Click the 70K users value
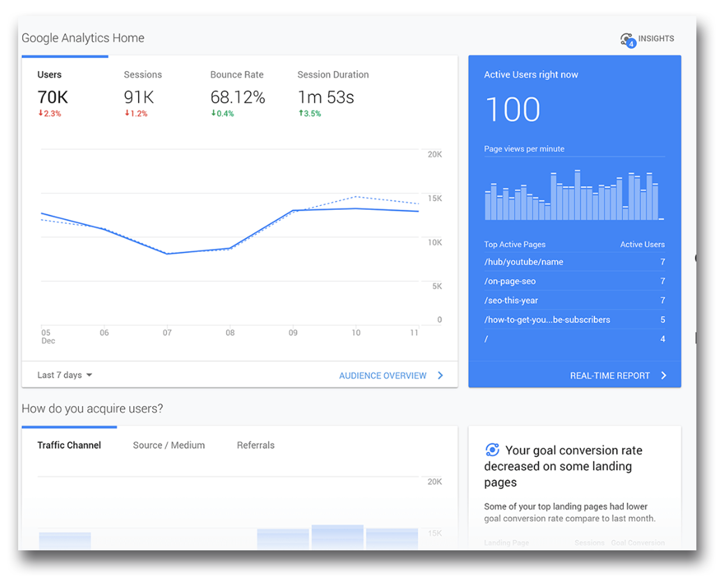718x588 pixels. [x=52, y=98]
